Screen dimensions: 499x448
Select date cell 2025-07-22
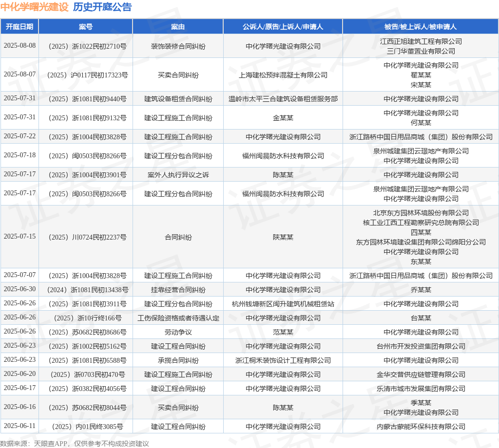coord(19,136)
